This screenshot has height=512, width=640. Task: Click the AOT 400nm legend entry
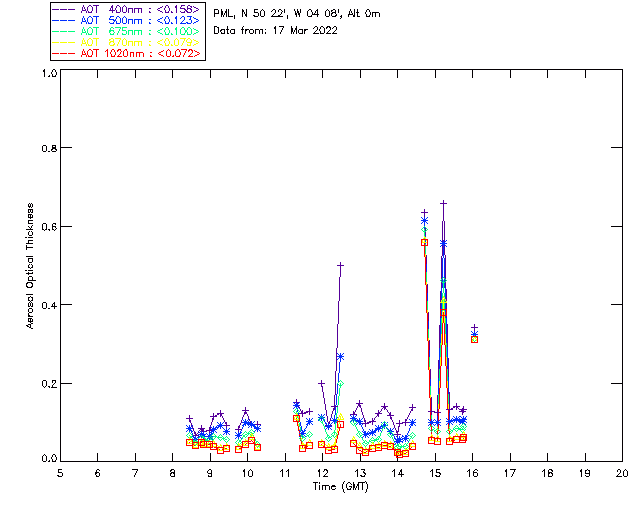pyautogui.click(x=127, y=9)
